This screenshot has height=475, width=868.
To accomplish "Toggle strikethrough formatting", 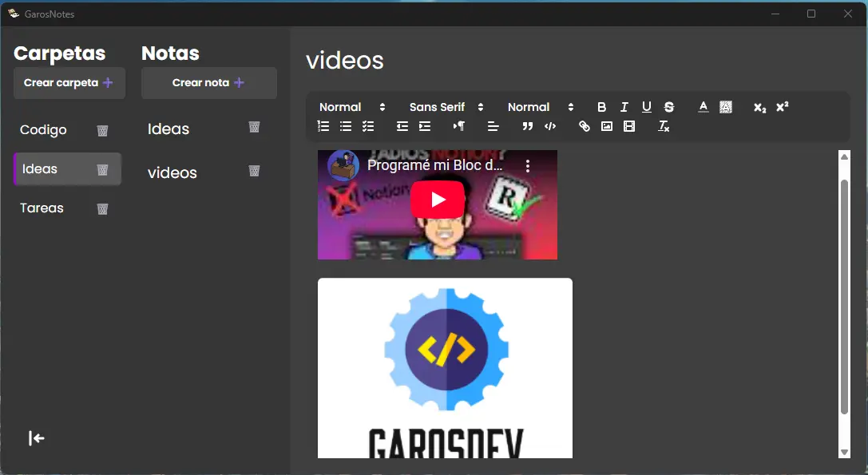I will point(668,107).
